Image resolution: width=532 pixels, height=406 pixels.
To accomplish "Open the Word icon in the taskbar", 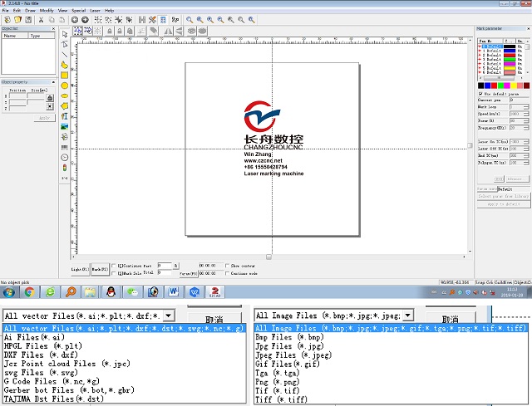I will pos(174,291).
